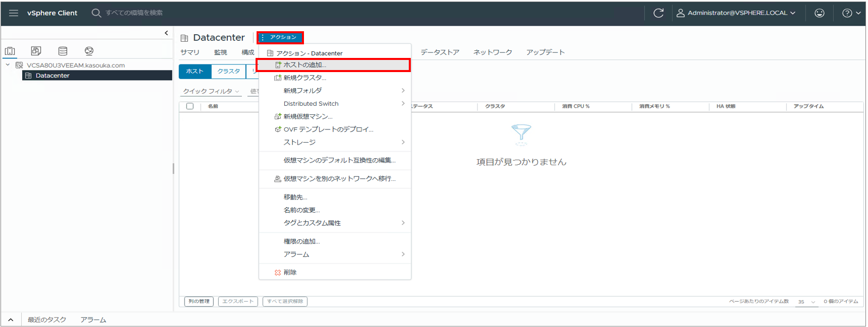Expand the bottom recent tasks panel
868x327 pixels.
point(11,320)
